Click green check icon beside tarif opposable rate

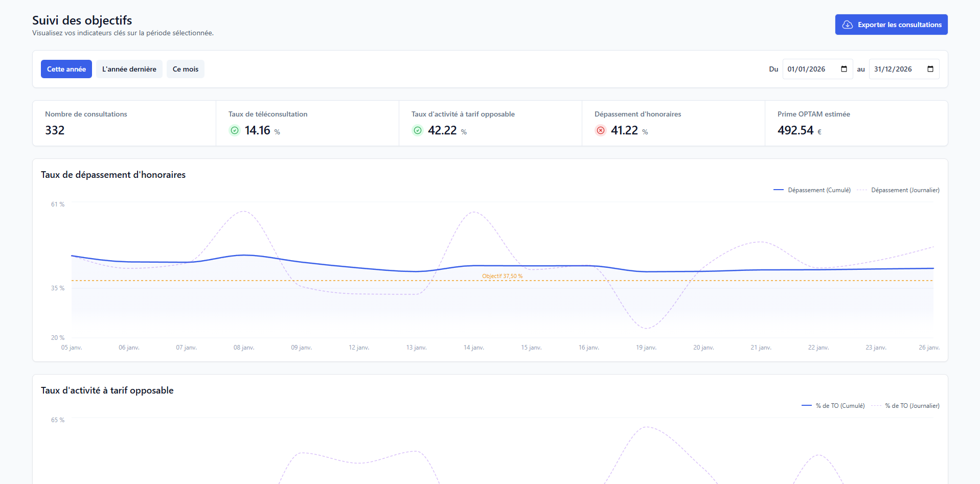(418, 130)
